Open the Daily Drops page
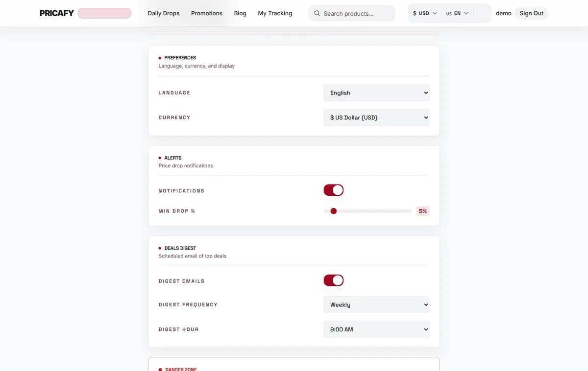The width and height of the screenshot is (588, 371). click(x=164, y=13)
